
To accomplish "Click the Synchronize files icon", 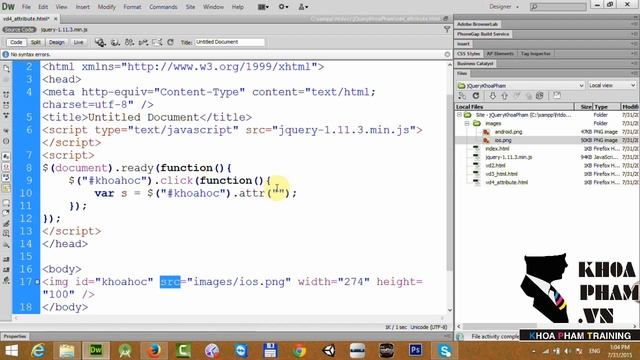I will click(x=540, y=96).
